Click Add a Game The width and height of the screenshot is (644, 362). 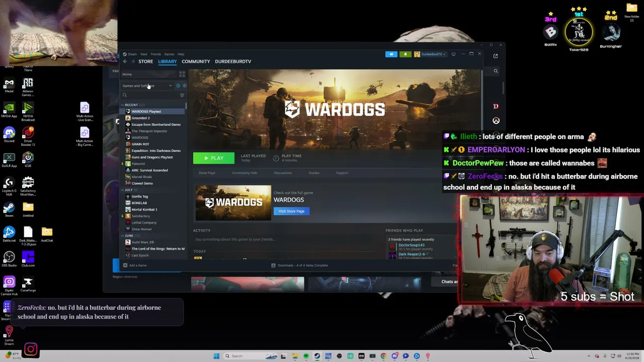coord(134,265)
